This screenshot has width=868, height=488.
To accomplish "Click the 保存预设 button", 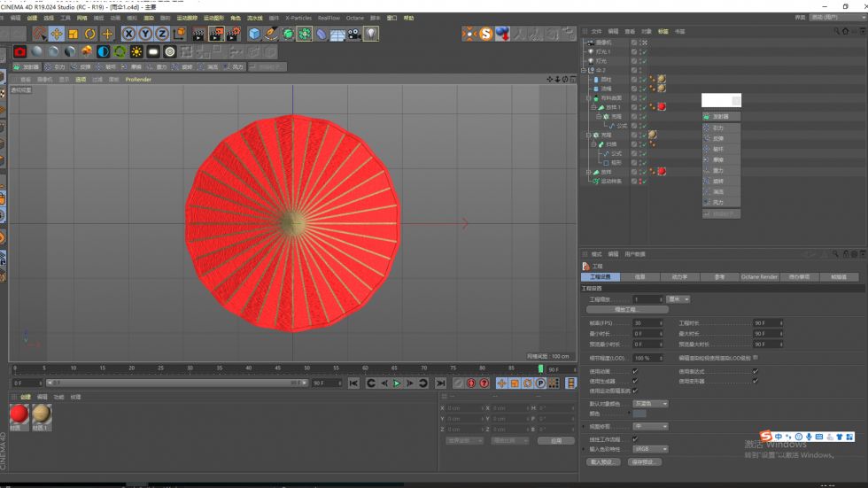I will (x=644, y=461).
